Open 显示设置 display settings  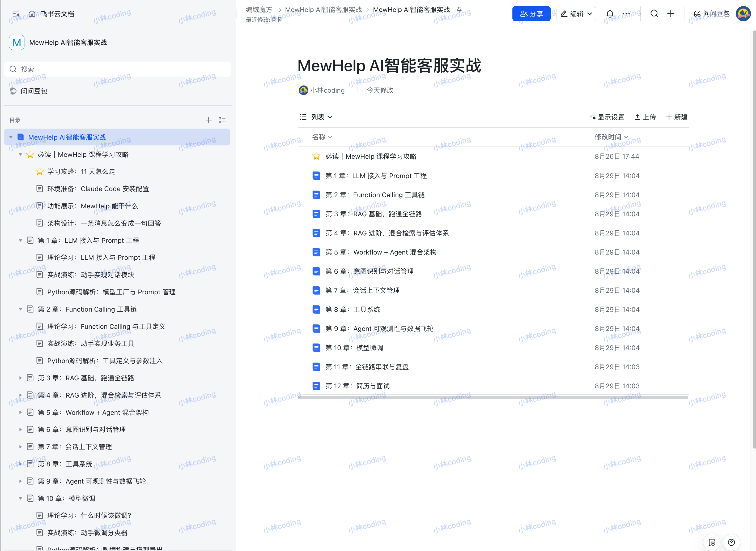[x=606, y=117]
